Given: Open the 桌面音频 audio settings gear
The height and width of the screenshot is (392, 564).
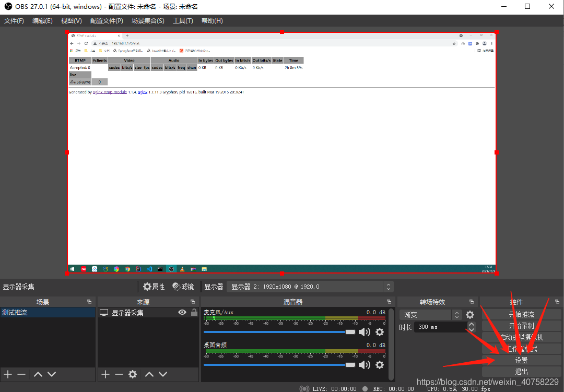Looking at the screenshot, I should (380, 365).
